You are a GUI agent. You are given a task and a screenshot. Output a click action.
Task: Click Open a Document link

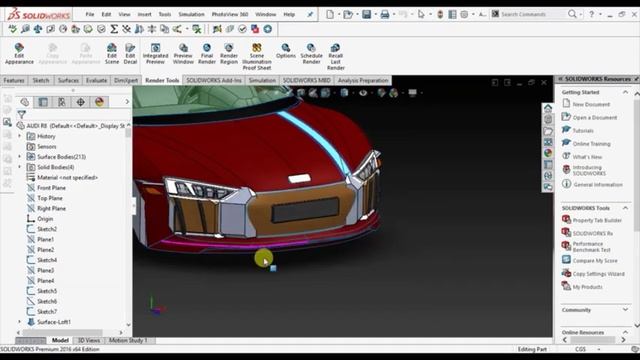[x=595, y=118]
